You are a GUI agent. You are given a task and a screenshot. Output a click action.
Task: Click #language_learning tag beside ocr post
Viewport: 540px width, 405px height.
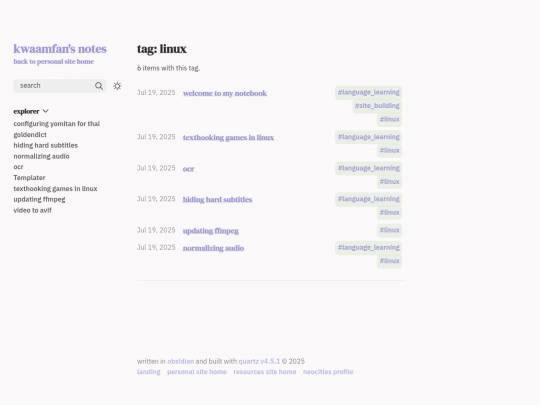[368, 168]
